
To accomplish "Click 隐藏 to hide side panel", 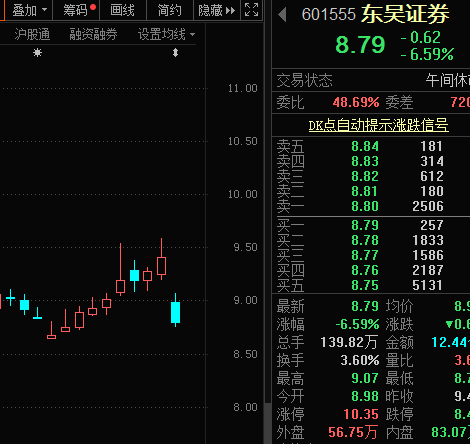I will point(217,10).
